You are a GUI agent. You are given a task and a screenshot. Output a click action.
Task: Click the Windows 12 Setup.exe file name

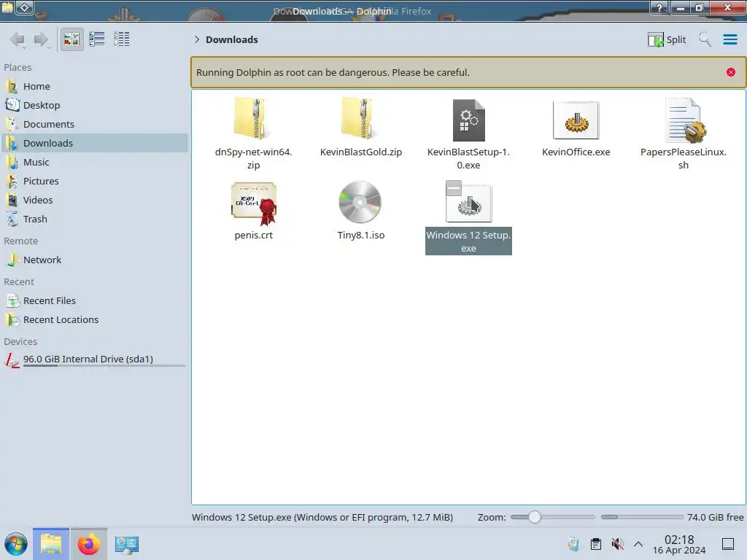click(x=469, y=241)
